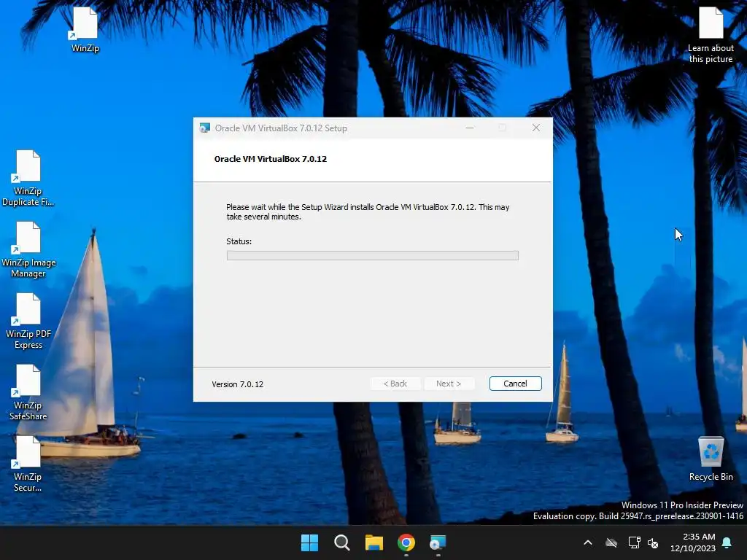The height and width of the screenshot is (560, 747).
Task: Click the Version 7.0.12 label
Action: [237, 384]
